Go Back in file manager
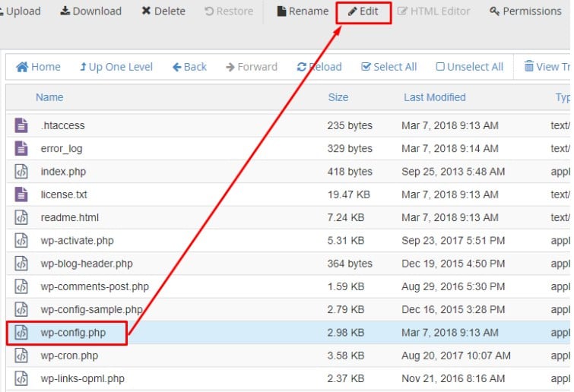Screen dimensions: 574x392 pos(189,67)
